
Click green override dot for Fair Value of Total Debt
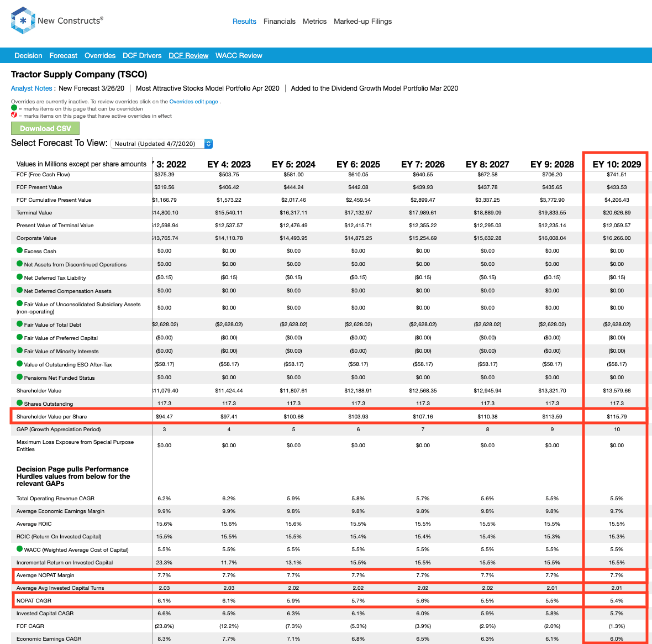point(19,324)
